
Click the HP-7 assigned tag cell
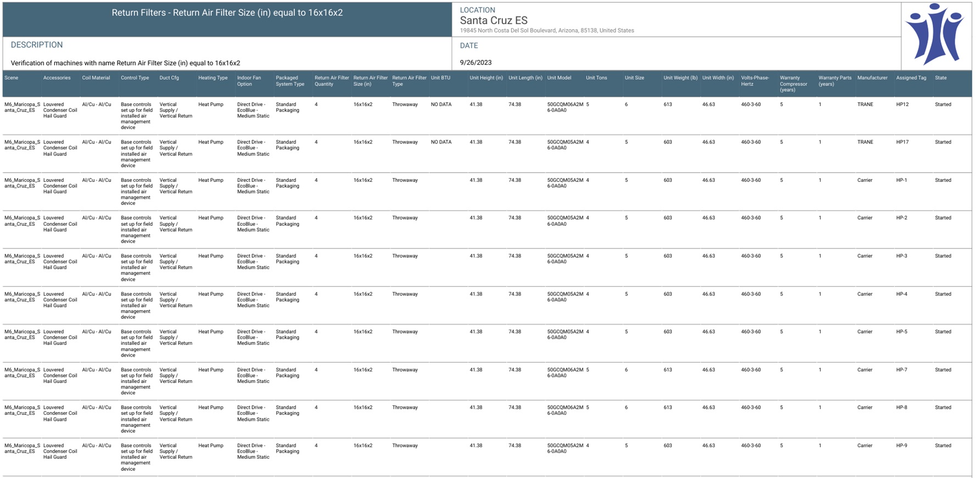pyautogui.click(x=901, y=370)
